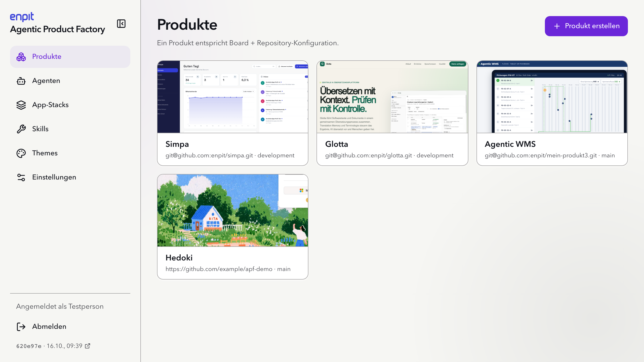Open the Simpa product thumbnail

tap(233, 97)
